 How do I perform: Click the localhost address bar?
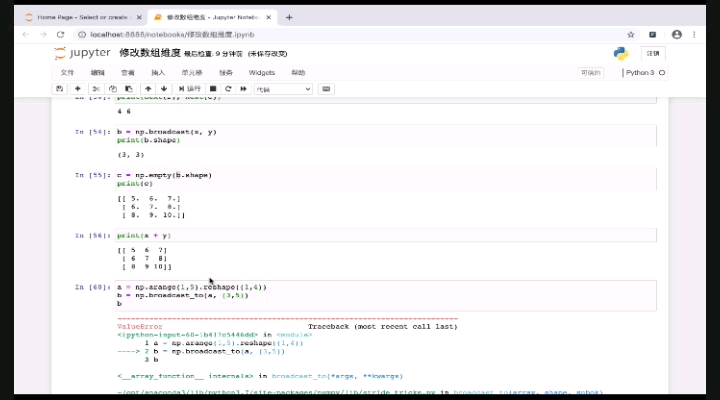tap(349, 34)
